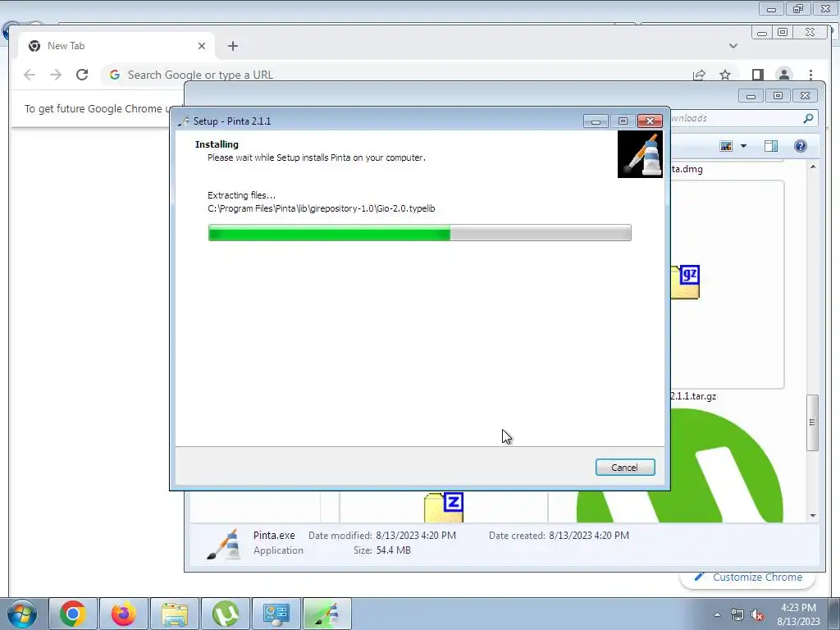Show hidden system tray icons
Screen dimensions: 840x630
[717, 614]
